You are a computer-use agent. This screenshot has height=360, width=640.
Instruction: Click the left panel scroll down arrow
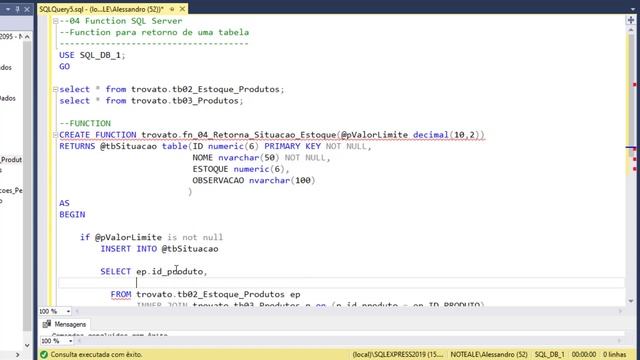[27, 345]
